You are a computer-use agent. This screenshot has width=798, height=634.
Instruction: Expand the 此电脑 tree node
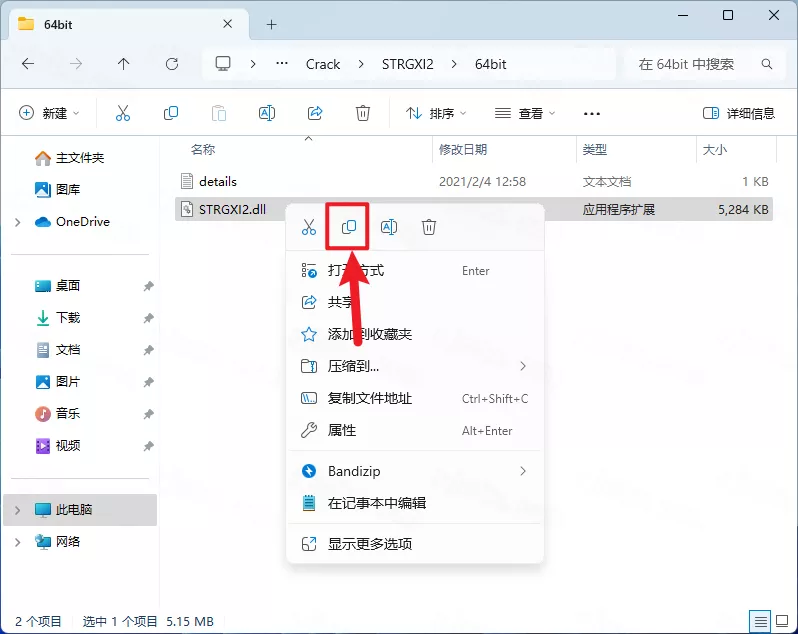18,510
